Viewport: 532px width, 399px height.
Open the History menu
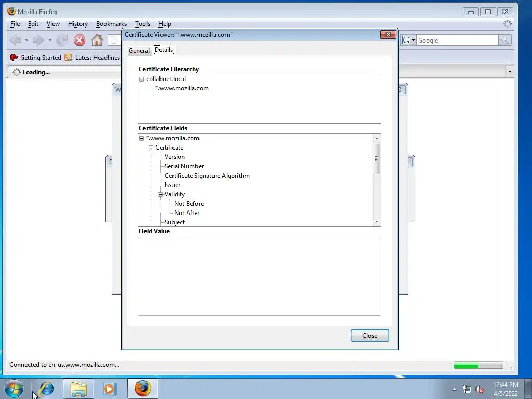(x=78, y=24)
